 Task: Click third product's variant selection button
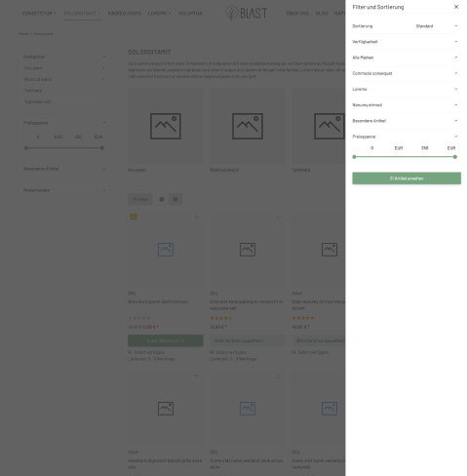pos(319,340)
